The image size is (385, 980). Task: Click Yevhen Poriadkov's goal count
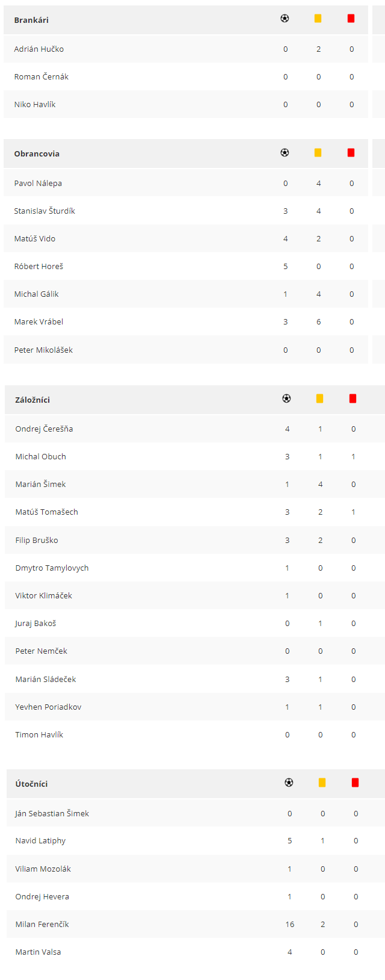pos(287,707)
